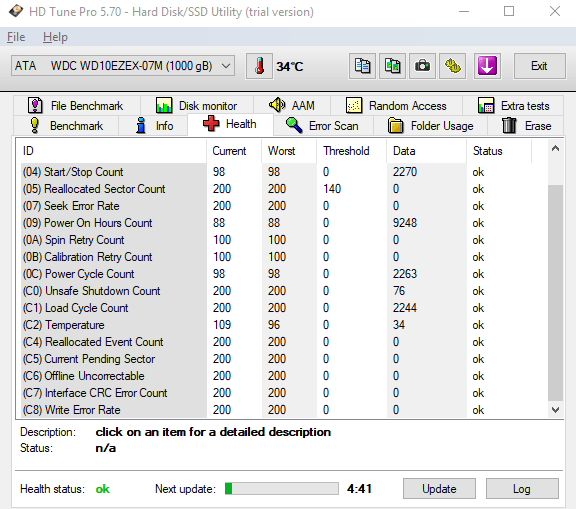Expand the WDC WD10EZEX drive dropdown
Image resolution: width=576 pixels, height=509 pixels.
[123, 66]
